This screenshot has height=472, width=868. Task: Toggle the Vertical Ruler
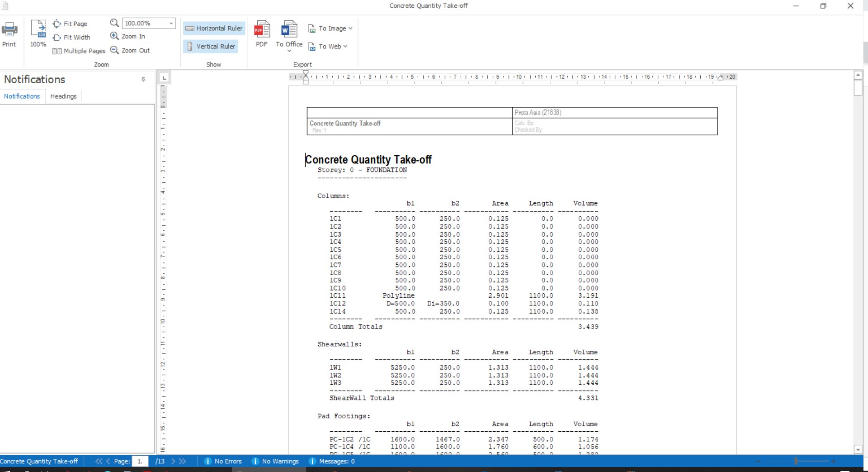tap(211, 46)
